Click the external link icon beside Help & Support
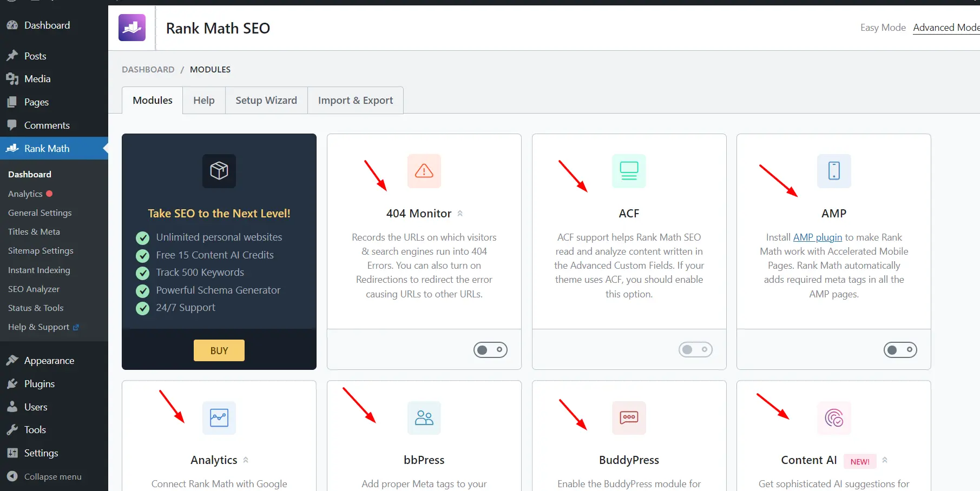980x491 pixels. [76, 327]
